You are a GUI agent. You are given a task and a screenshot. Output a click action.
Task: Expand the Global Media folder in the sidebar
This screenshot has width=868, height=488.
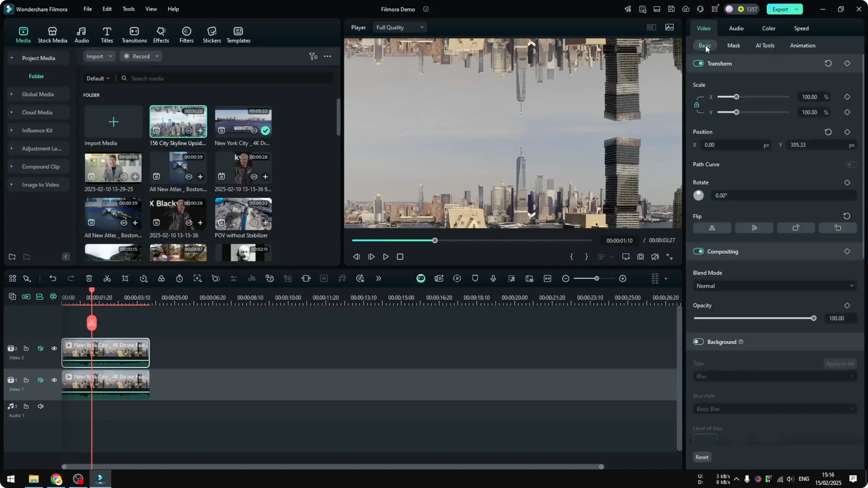[x=11, y=94]
